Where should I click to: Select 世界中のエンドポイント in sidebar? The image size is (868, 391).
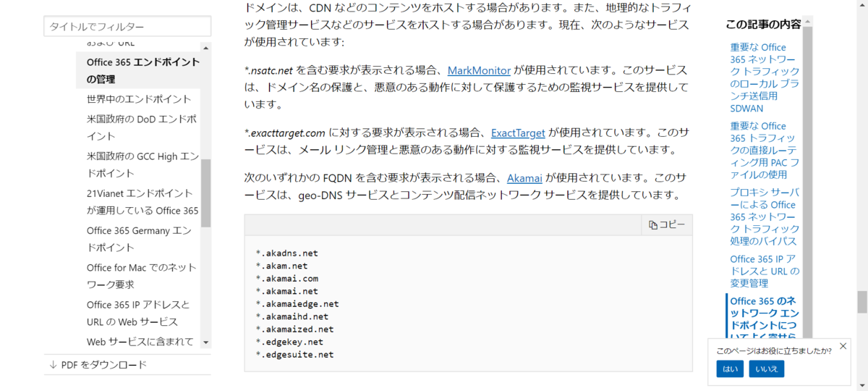(x=139, y=99)
